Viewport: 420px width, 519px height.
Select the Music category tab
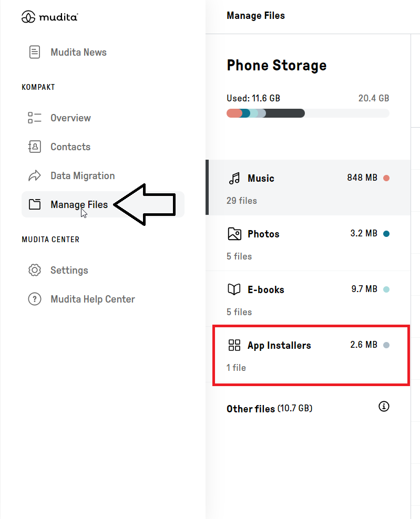coord(308,188)
